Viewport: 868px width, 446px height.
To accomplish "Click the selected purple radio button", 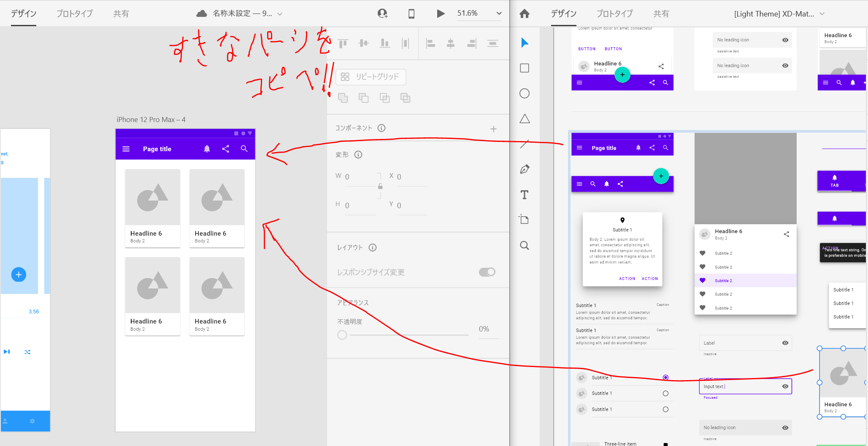I will pos(665,378).
